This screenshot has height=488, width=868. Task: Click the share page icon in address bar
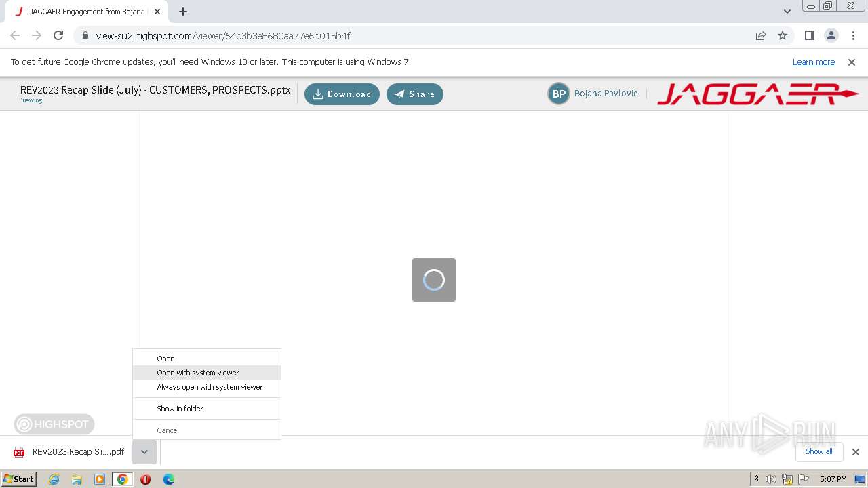pyautogui.click(x=761, y=35)
